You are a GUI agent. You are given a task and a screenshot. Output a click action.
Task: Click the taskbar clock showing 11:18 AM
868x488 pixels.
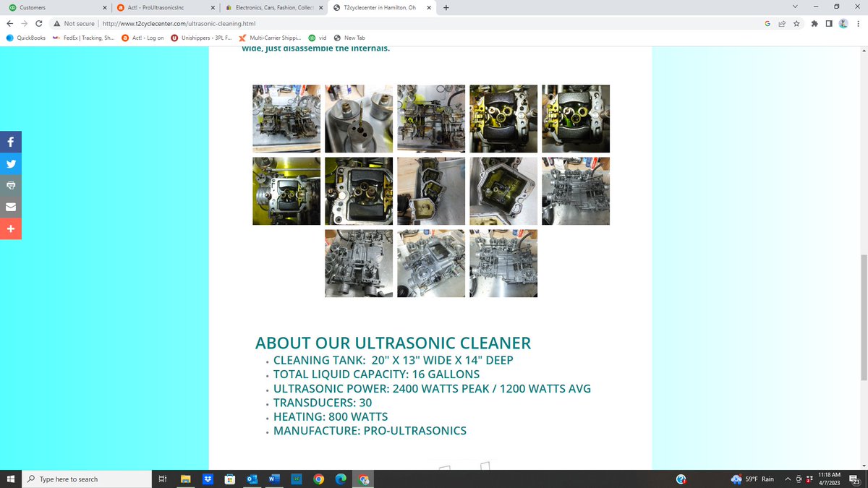[x=829, y=479]
